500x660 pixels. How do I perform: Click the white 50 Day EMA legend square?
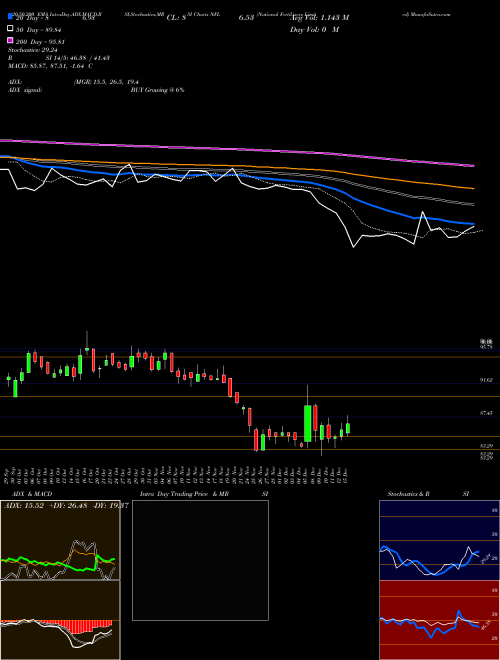tap(10, 29)
